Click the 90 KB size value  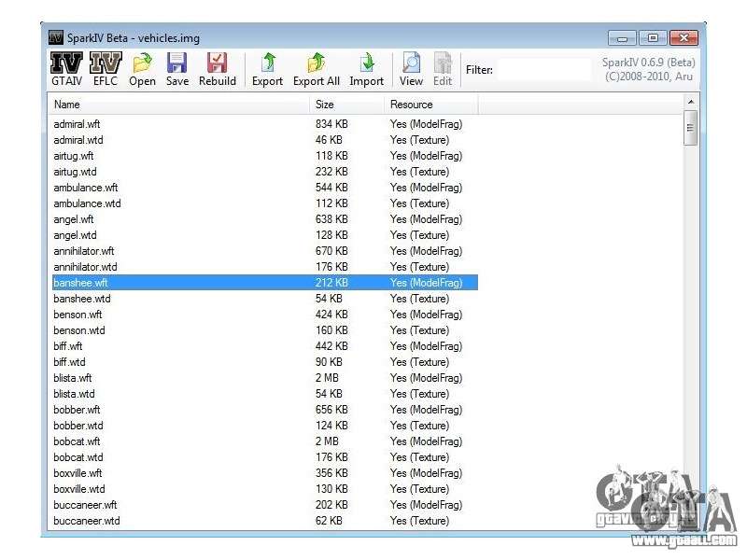coord(329,362)
